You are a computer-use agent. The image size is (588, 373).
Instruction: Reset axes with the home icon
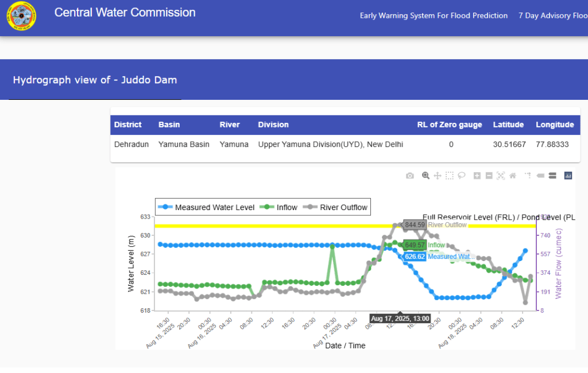(513, 176)
